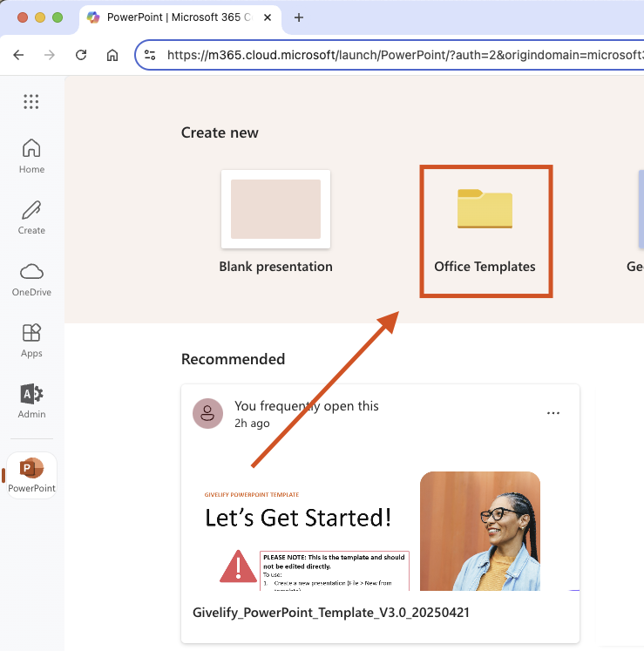This screenshot has width=644, height=651.
Task: Click the address bar URL
Action: point(405,55)
